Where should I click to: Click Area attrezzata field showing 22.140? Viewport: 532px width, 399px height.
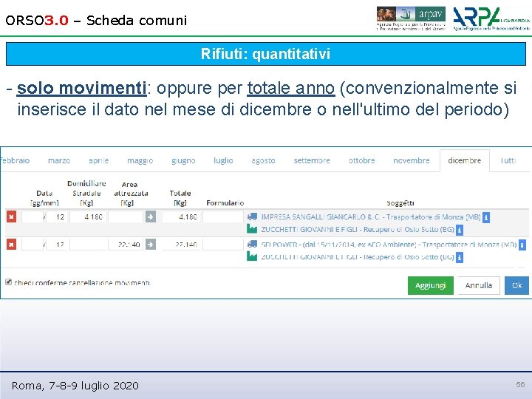point(126,245)
